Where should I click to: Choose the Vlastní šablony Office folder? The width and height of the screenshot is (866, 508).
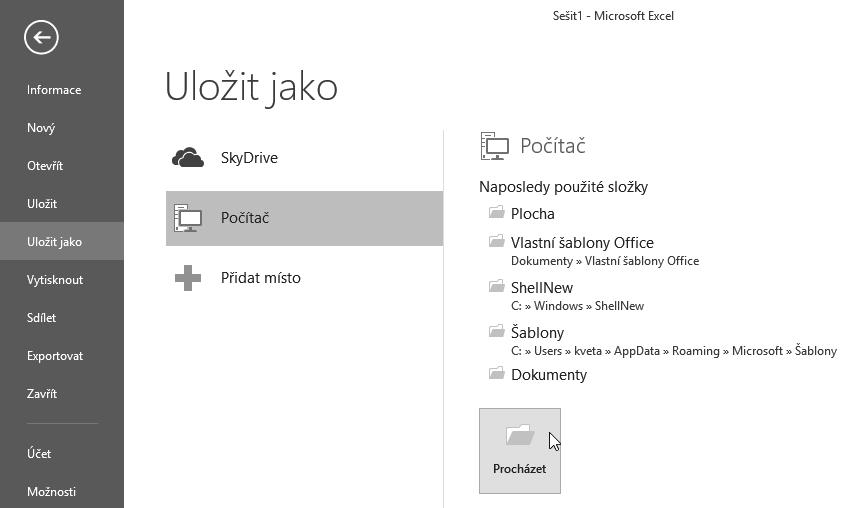pyautogui.click(x=582, y=243)
